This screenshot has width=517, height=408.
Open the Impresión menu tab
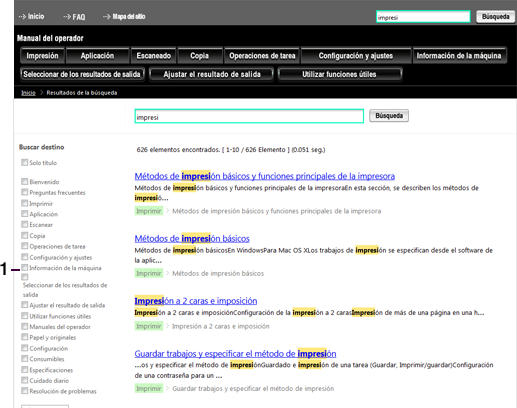[x=42, y=55]
